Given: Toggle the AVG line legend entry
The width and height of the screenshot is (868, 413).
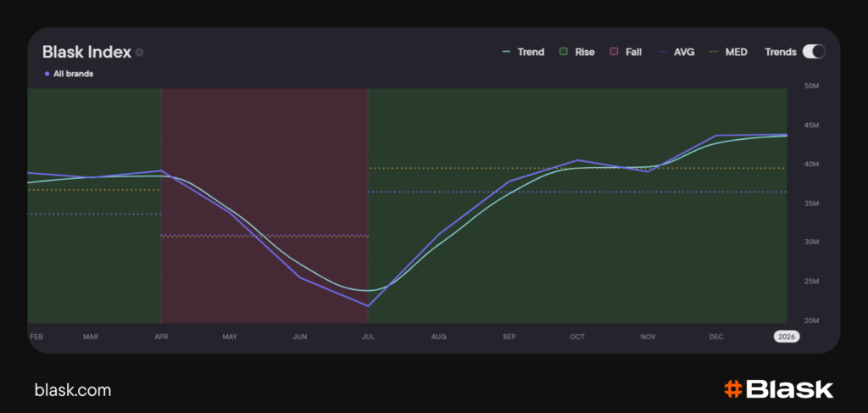Looking at the screenshot, I should click(675, 52).
